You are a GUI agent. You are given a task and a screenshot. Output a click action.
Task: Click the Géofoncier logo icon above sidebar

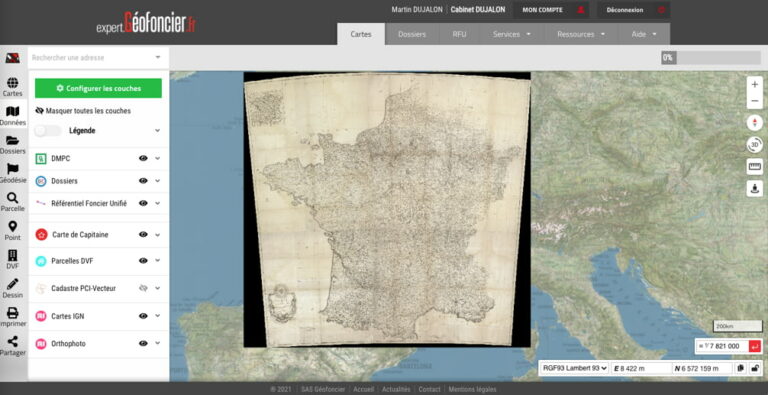[x=13, y=58]
